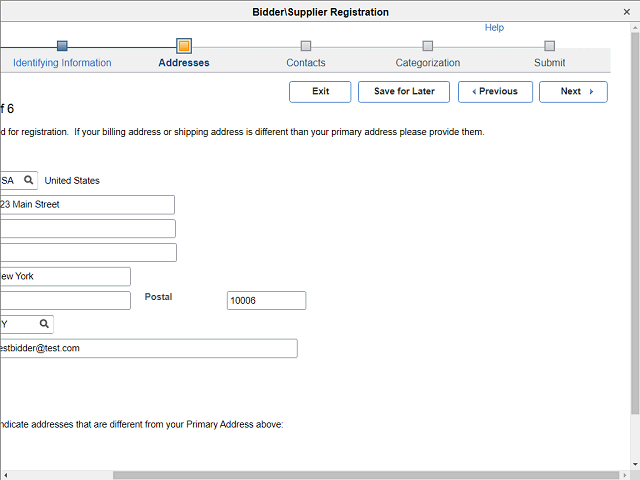The width and height of the screenshot is (640, 480).
Task: Close the Bidder\Supplier Registration dialog
Action: [627, 12]
